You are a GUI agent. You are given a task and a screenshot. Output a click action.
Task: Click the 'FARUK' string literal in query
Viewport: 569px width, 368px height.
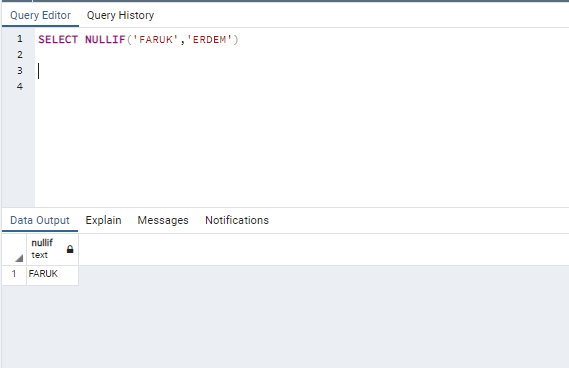click(156, 40)
